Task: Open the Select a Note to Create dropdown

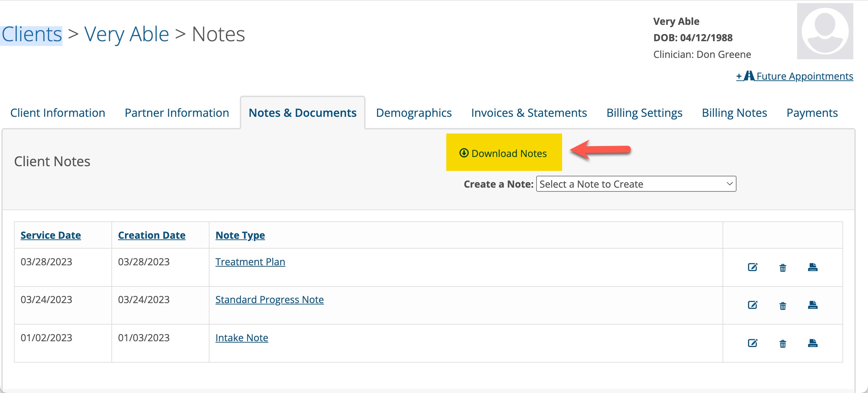Action: tap(636, 184)
